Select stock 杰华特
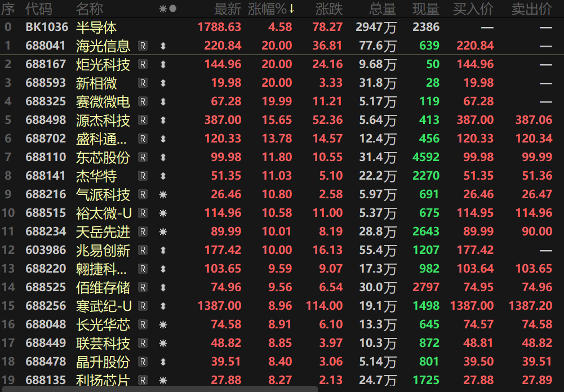The height and width of the screenshot is (392, 564). click(96, 176)
